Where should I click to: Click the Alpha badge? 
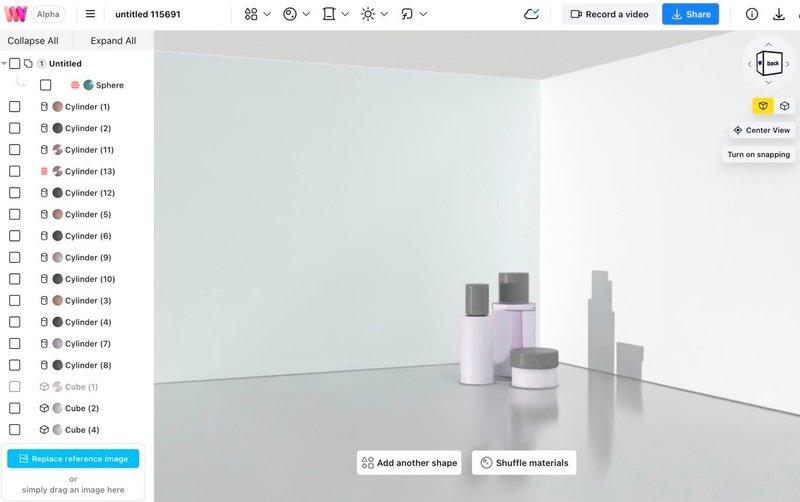point(48,14)
